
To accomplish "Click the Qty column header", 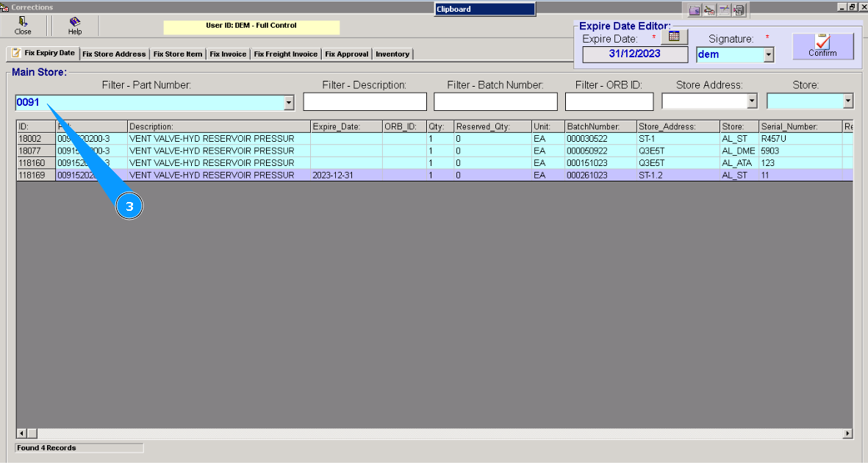I will [x=440, y=127].
